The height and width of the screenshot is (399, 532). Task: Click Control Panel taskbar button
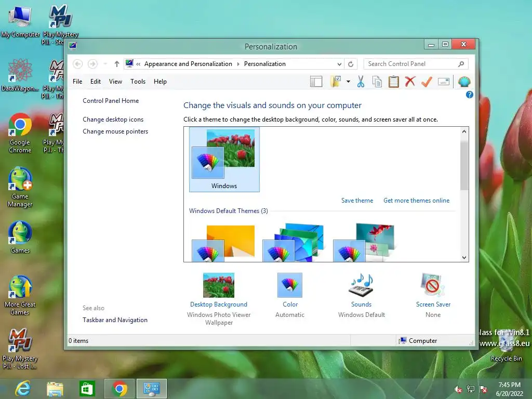pyautogui.click(x=152, y=389)
